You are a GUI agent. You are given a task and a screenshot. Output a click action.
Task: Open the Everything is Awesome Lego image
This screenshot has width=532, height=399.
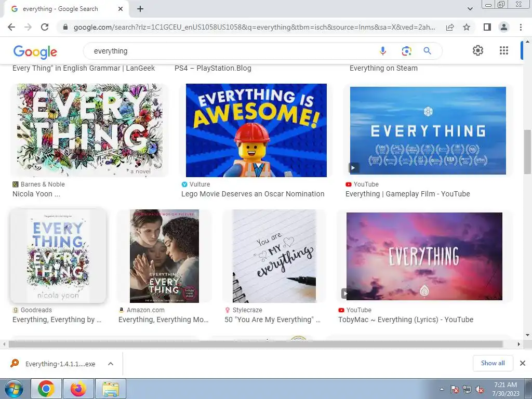pyautogui.click(x=256, y=130)
